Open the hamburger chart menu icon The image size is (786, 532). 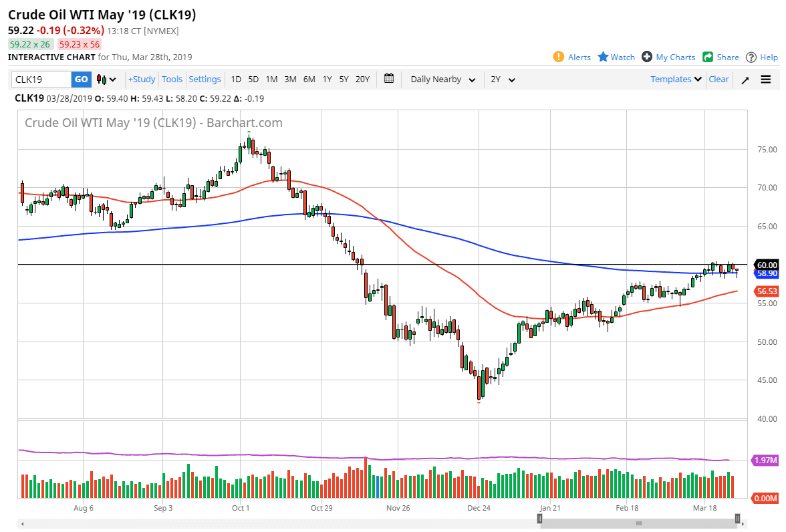(765, 79)
